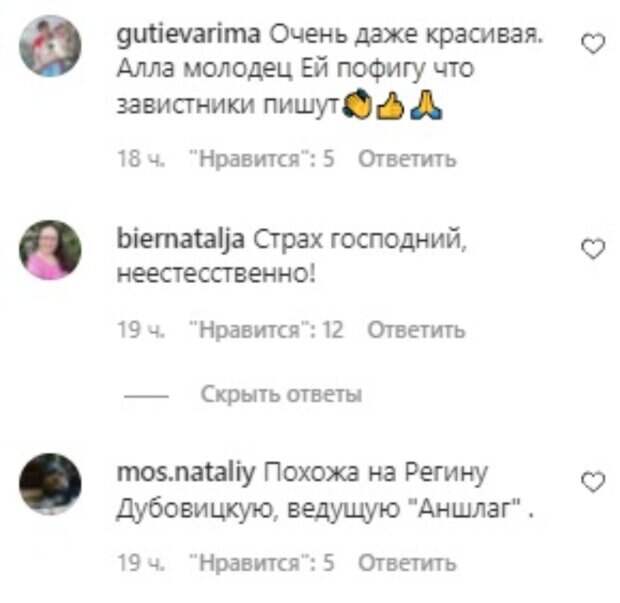
Task: Open the biernatalja username profile
Action: click(181, 240)
